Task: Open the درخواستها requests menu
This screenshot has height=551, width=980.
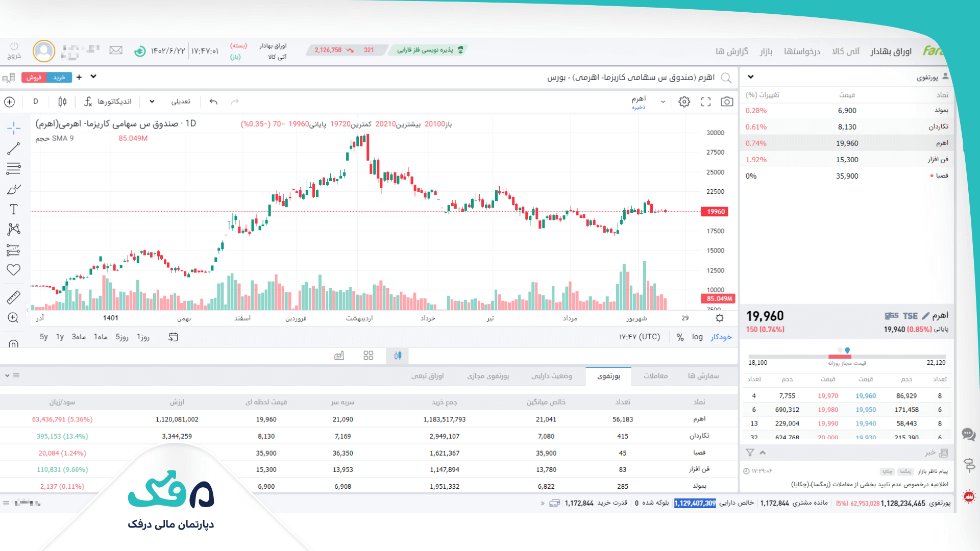Action: point(802,51)
